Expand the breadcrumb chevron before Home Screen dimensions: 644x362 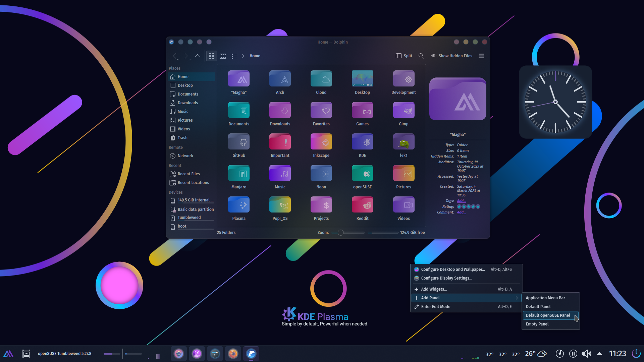click(243, 56)
